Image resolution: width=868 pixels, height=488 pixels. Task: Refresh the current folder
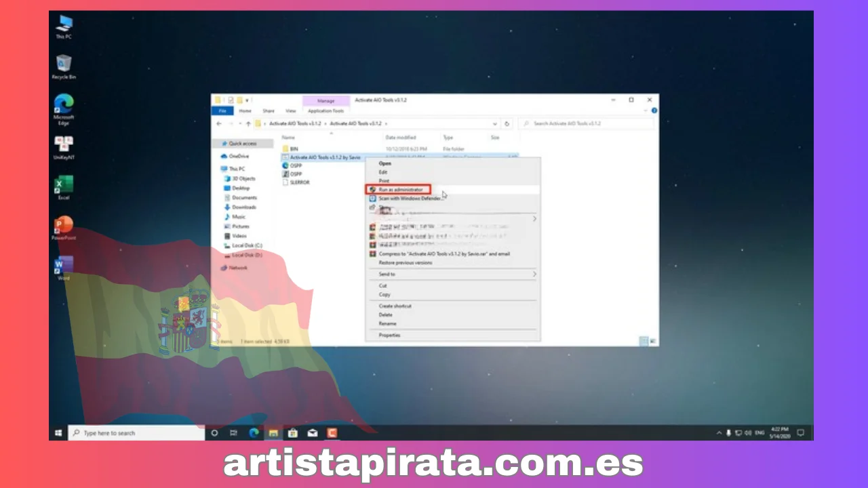click(x=507, y=124)
